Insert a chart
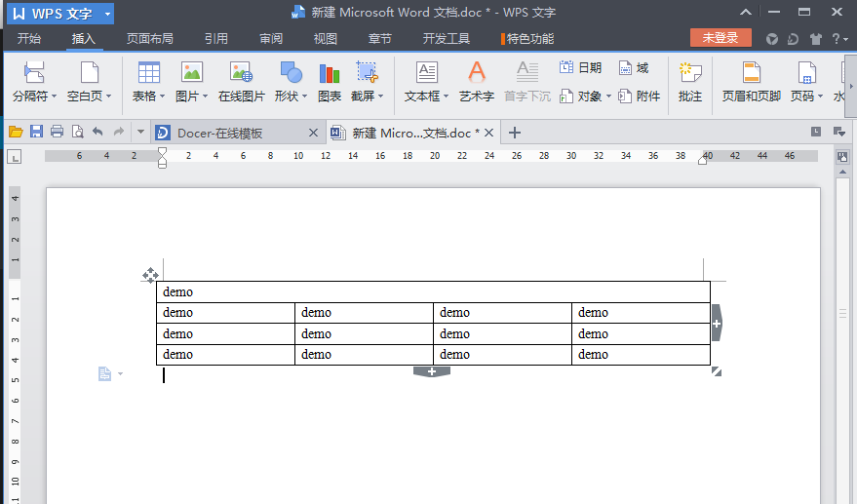 pyautogui.click(x=330, y=82)
